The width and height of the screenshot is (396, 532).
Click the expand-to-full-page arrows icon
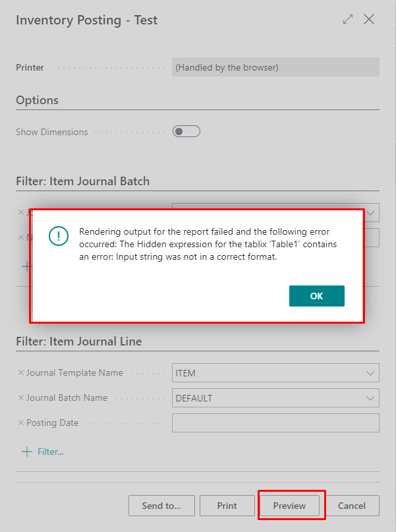pos(347,19)
